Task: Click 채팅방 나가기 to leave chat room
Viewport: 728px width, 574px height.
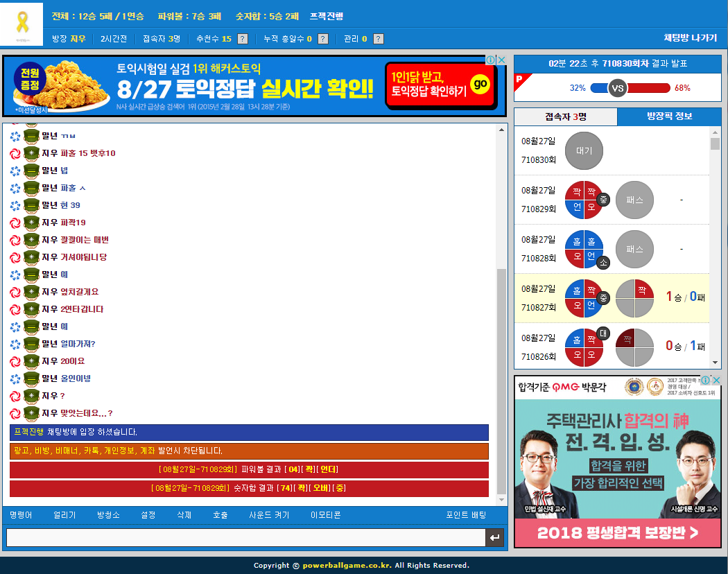Action: point(690,37)
